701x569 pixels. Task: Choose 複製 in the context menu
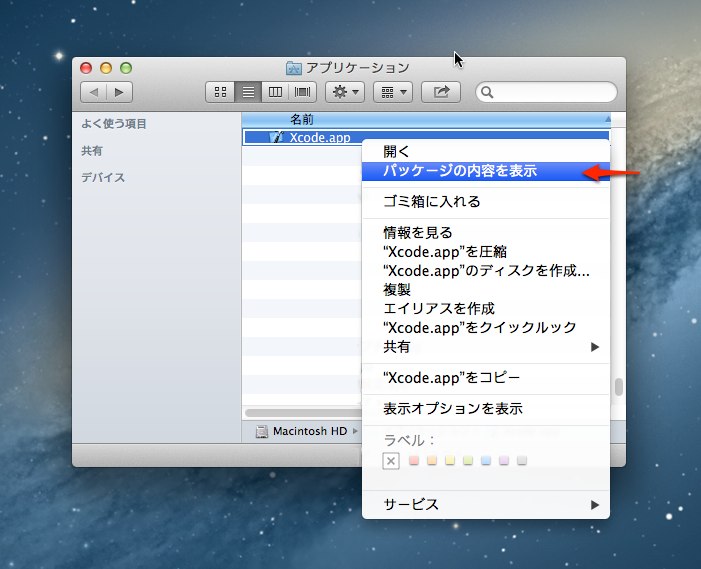(x=486, y=290)
